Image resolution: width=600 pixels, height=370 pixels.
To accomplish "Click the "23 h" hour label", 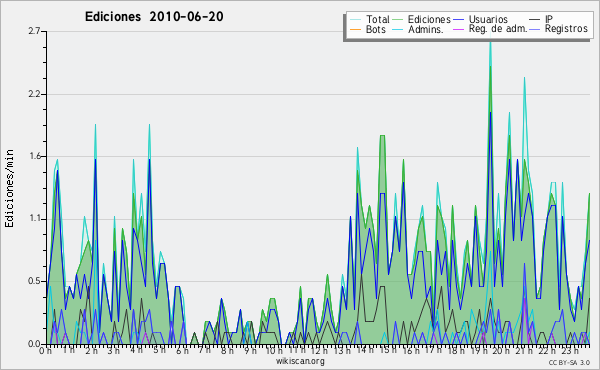I will click(x=569, y=350).
